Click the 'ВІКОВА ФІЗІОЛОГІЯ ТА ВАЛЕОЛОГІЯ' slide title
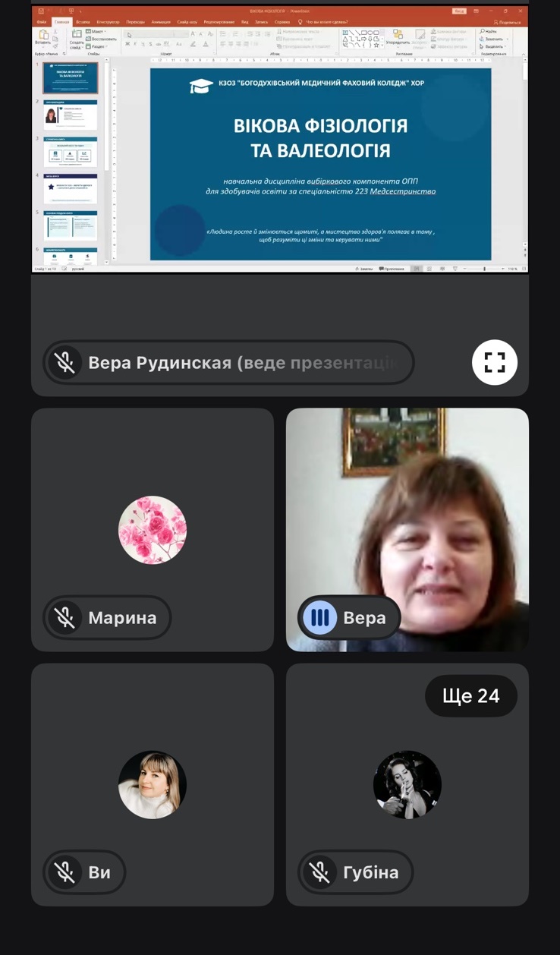Image resolution: width=560 pixels, height=955 pixels. (320, 137)
